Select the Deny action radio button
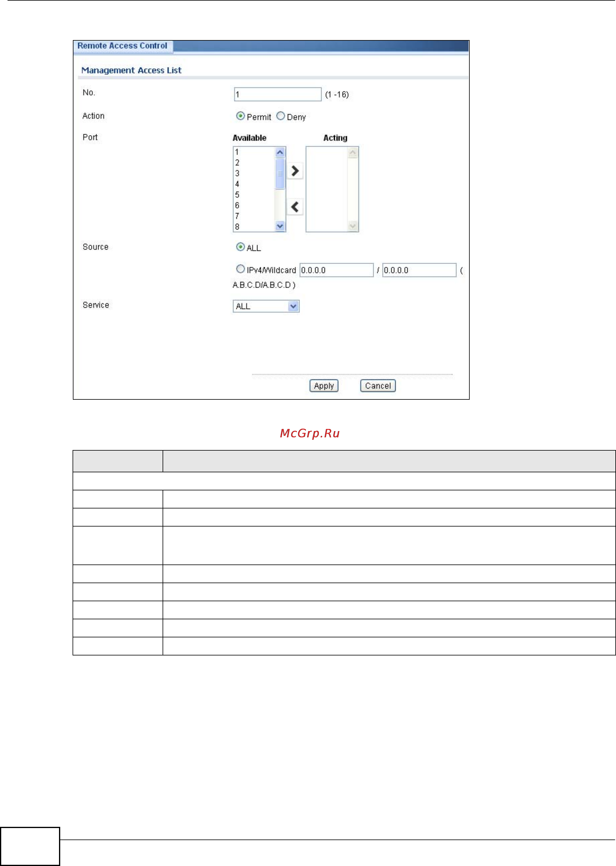This screenshot has width=616, height=866. [x=280, y=116]
